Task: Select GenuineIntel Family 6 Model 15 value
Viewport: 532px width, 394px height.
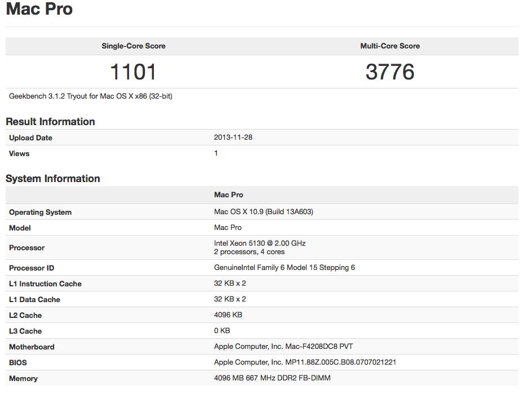Action: tap(285, 268)
